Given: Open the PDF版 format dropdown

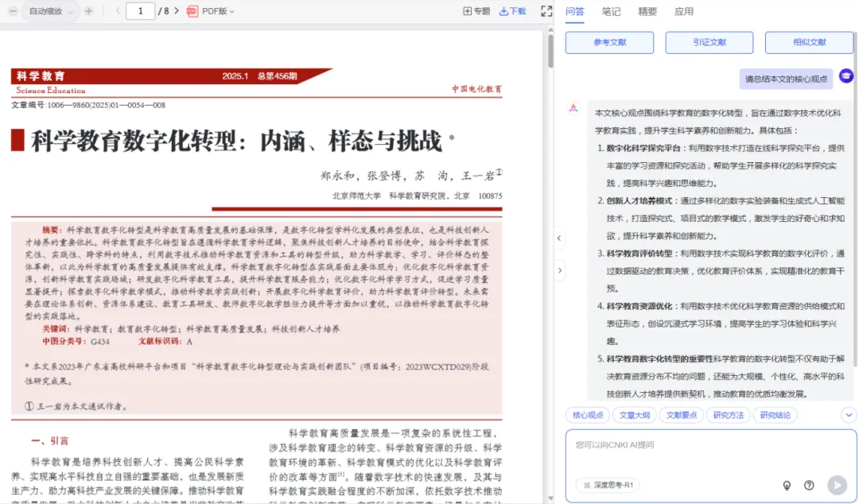Looking at the screenshot, I should click(218, 11).
